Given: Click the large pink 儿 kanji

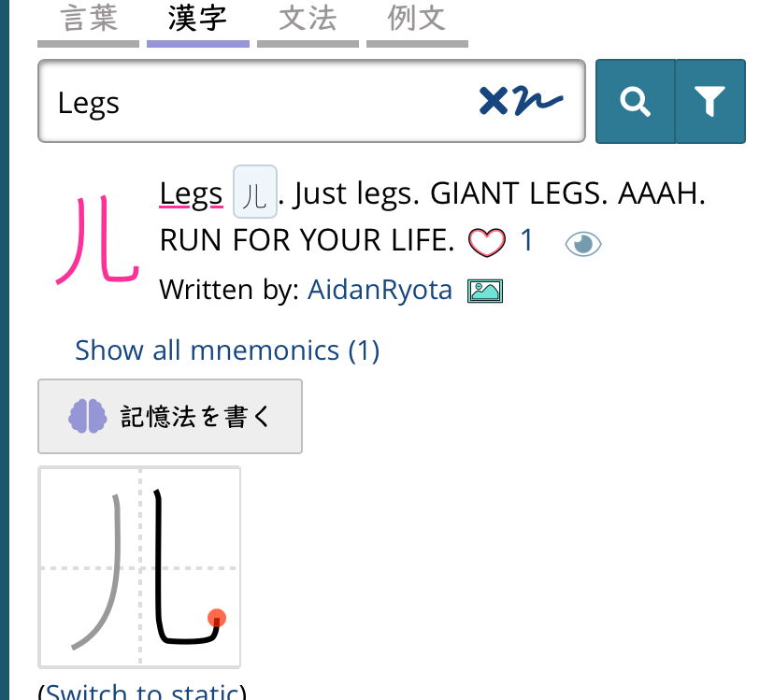Looking at the screenshot, I should [98, 240].
